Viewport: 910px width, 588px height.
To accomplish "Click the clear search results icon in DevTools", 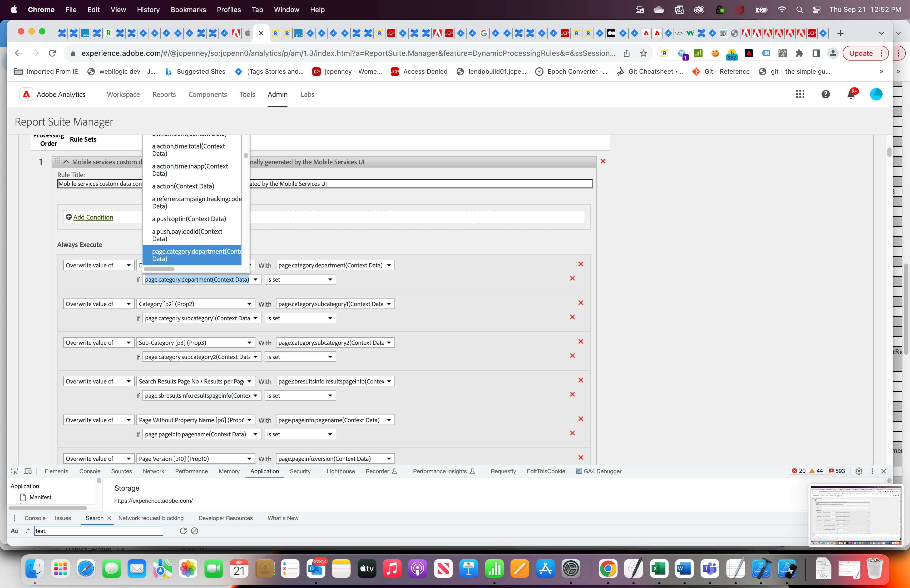I will [195, 531].
